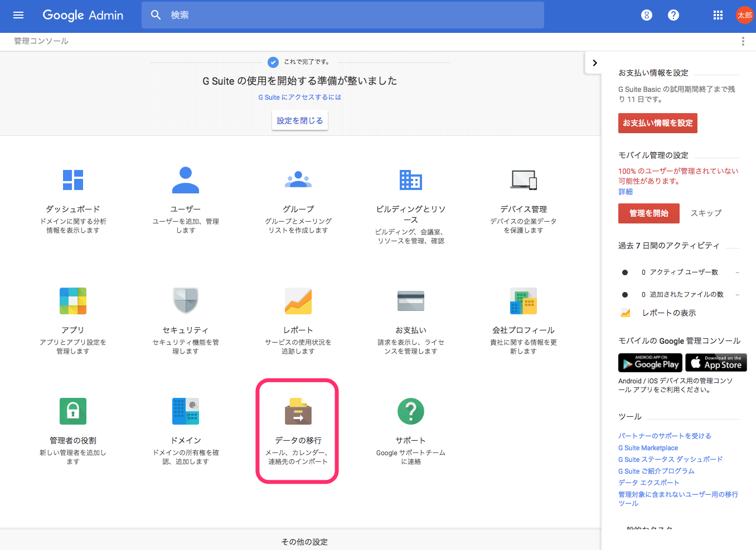Click the 管理を開始 button
The image size is (756, 550).
click(x=649, y=213)
